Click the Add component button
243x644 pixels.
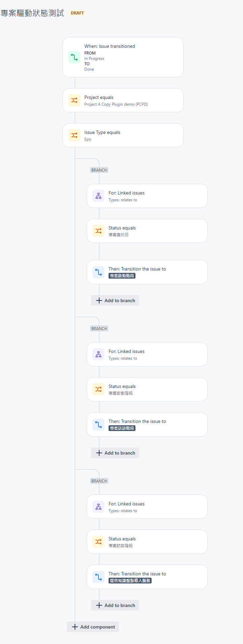coord(93,627)
